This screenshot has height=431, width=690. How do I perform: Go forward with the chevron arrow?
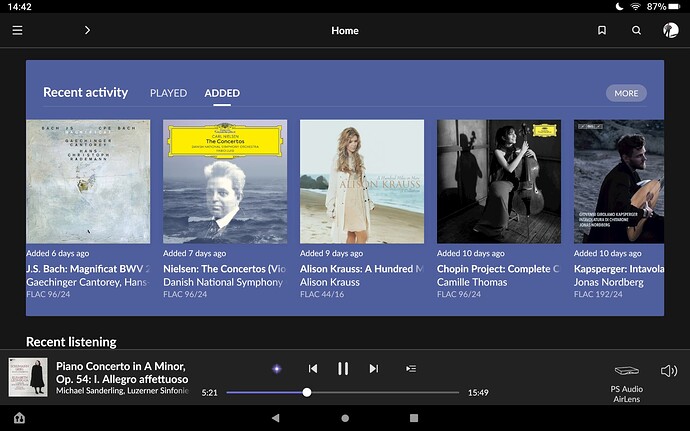click(87, 30)
